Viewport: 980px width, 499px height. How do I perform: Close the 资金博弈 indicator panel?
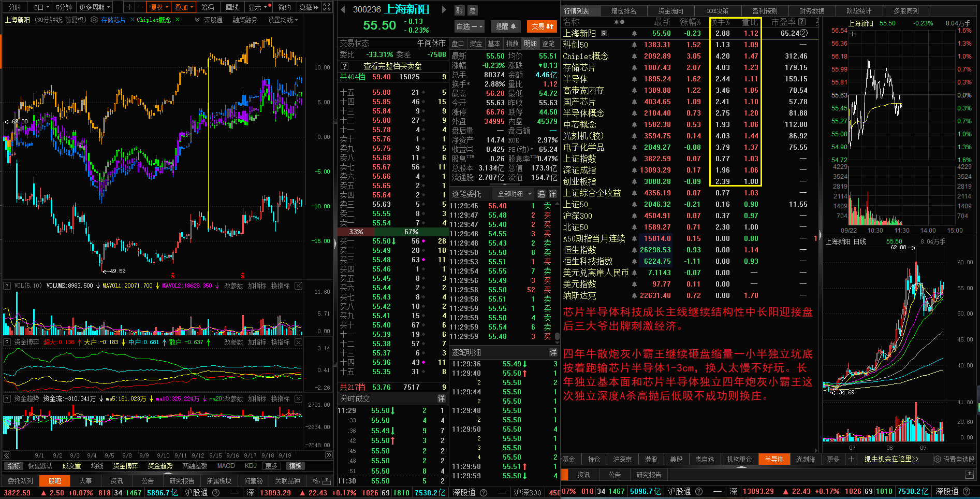click(298, 342)
